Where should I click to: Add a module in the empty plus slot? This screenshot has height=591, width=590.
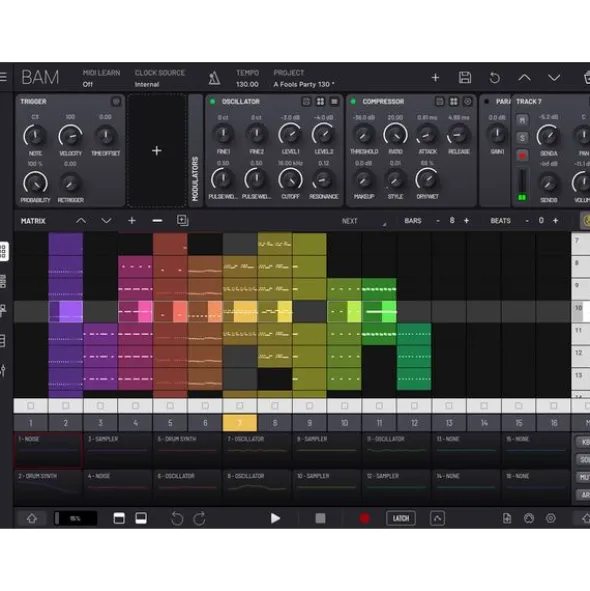[x=157, y=151]
